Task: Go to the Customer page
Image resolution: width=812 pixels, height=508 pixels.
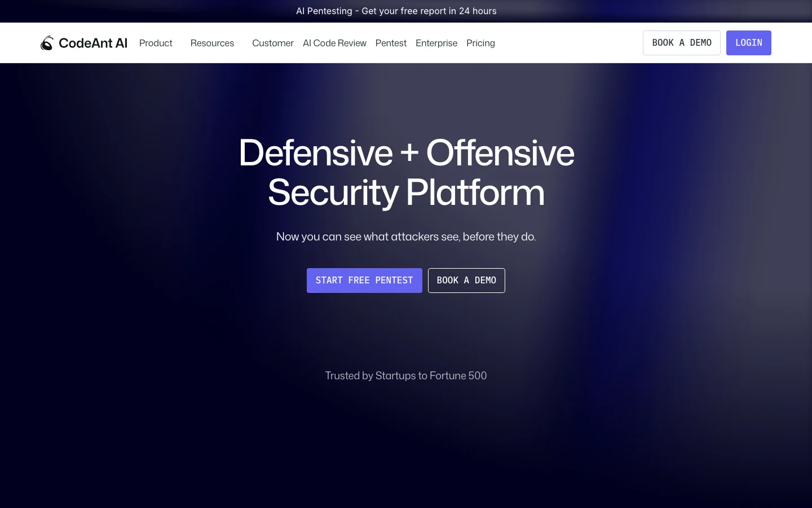Action: (273, 43)
